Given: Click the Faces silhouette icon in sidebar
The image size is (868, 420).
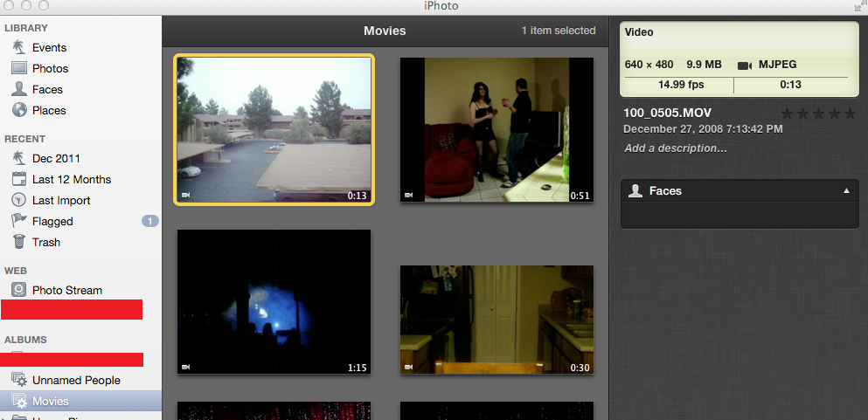Looking at the screenshot, I should point(19,89).
